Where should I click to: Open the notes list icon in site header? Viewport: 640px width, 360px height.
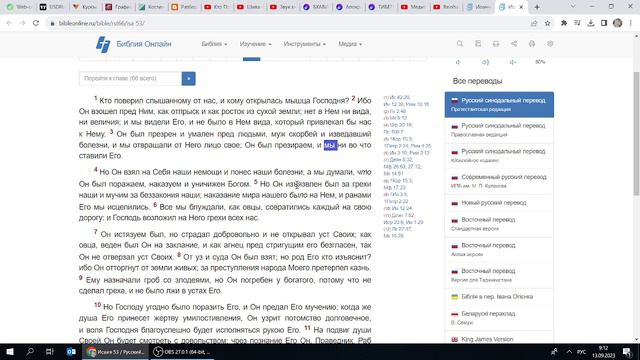478,44
